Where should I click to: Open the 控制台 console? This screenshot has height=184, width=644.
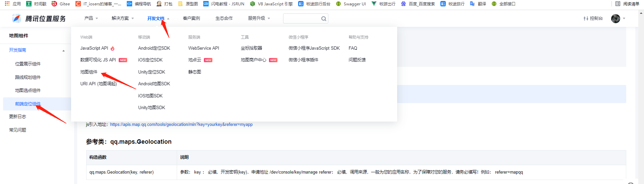click(x=593, y=18)
